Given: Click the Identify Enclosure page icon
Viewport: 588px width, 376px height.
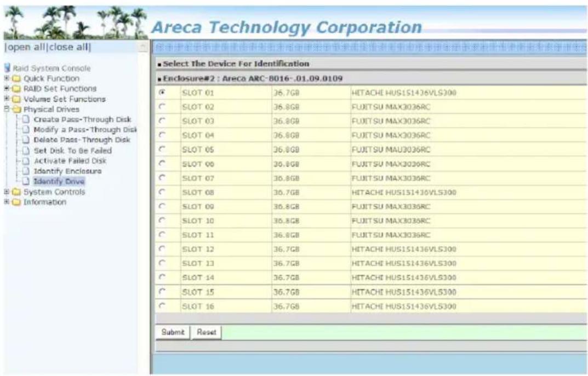Looking at the screenshot, I should tap(26, 171).
